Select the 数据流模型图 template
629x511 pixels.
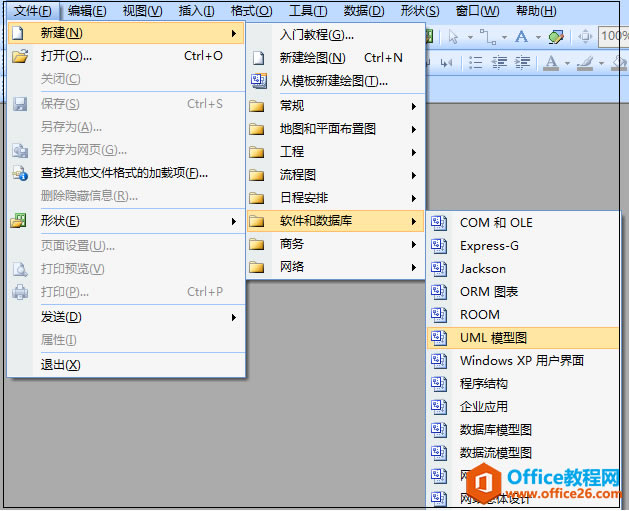523,453
